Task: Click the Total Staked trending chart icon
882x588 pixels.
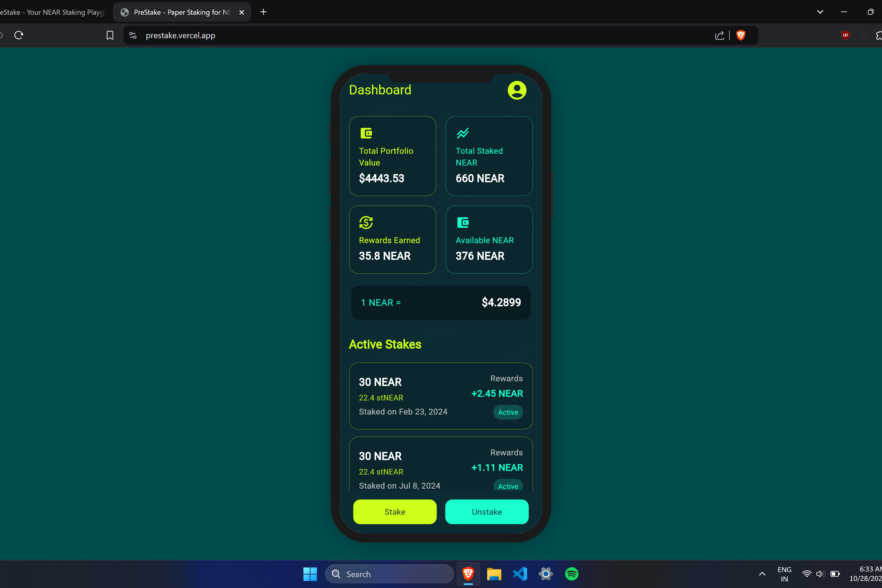Action: click(x=462, y=133)
